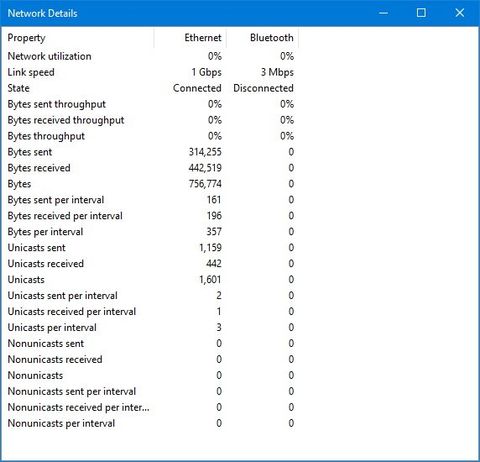Maximize the Network Details window
Viewport: 480px width, 462px height.
421,13
